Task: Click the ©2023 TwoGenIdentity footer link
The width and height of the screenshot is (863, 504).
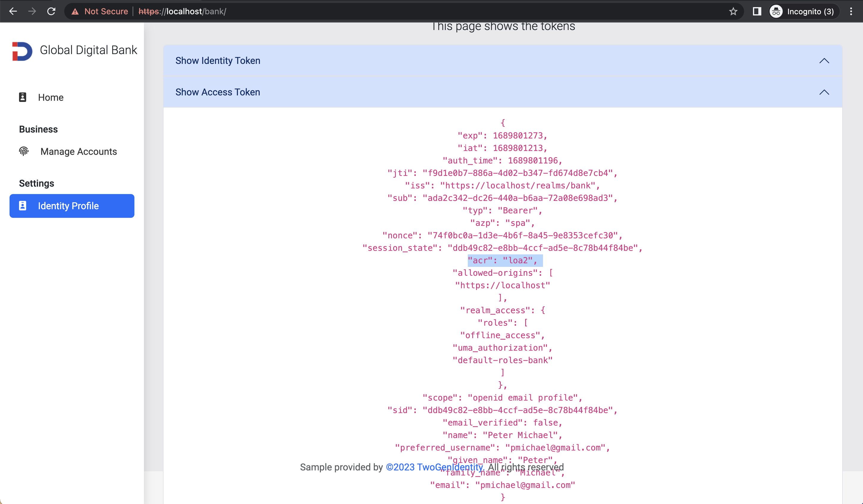Action: [x=434, y=467]
